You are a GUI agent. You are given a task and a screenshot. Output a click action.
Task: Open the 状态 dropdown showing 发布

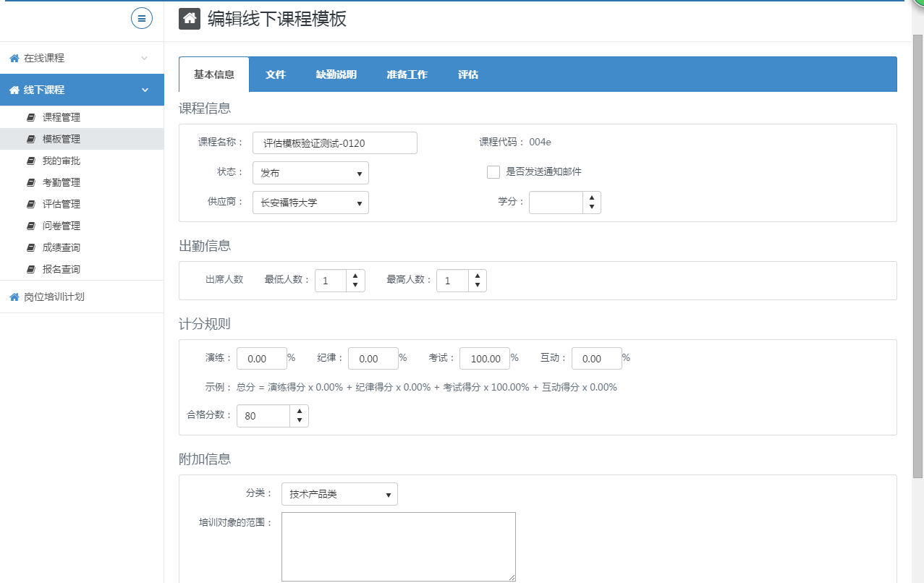pos(310,174)
